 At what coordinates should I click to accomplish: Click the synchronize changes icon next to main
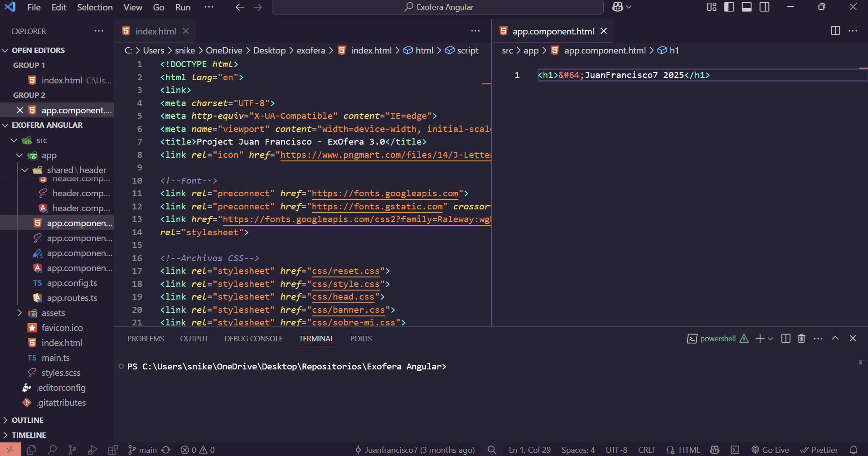click(x=166, y=450)
